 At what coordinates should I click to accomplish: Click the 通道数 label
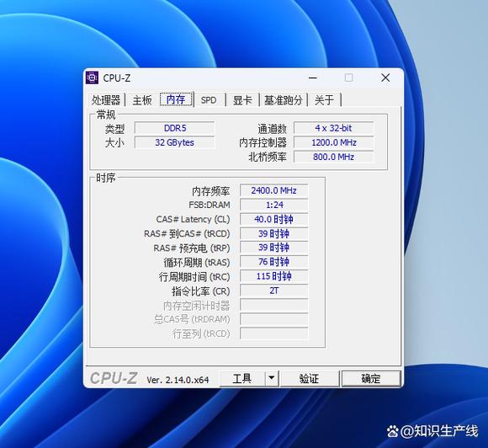(272, 129)
